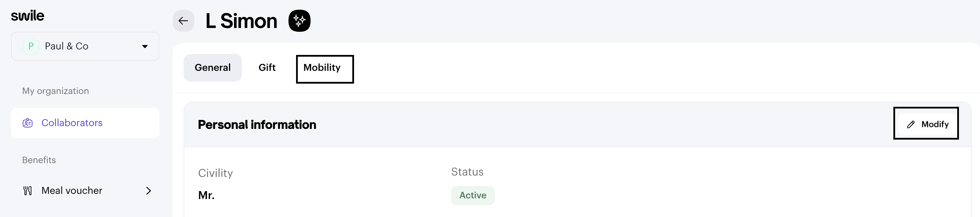
Task: Go back using the left arrow
Action: (183, 20)
